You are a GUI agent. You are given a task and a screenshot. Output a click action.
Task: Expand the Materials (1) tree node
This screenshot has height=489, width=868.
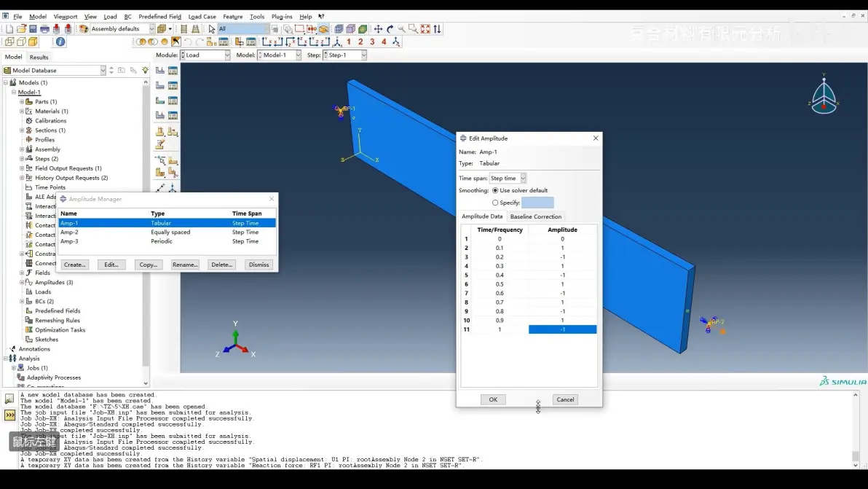22,112
